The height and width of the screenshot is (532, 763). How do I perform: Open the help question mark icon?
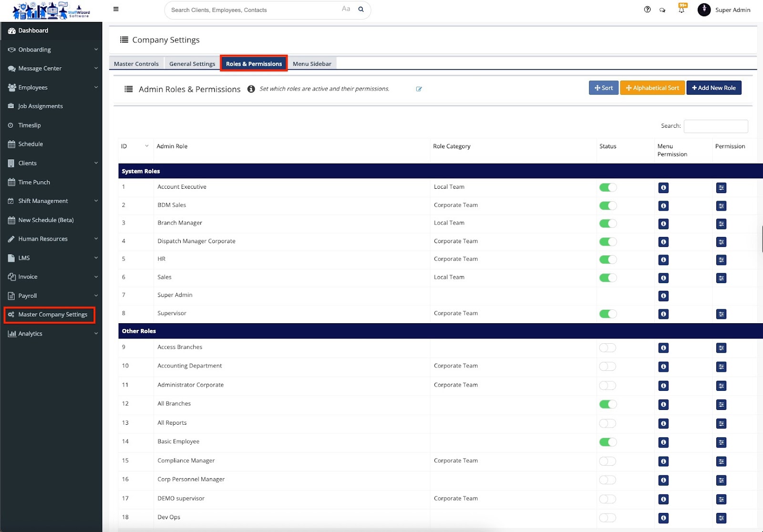(647, 10)
